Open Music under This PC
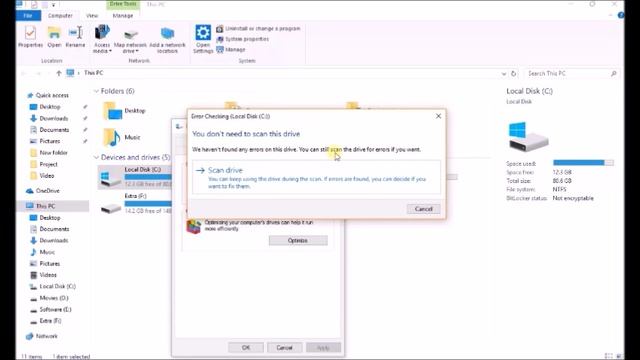Viewport: 640px width, 360px height. pyautogui.click(x=42, y=252)
